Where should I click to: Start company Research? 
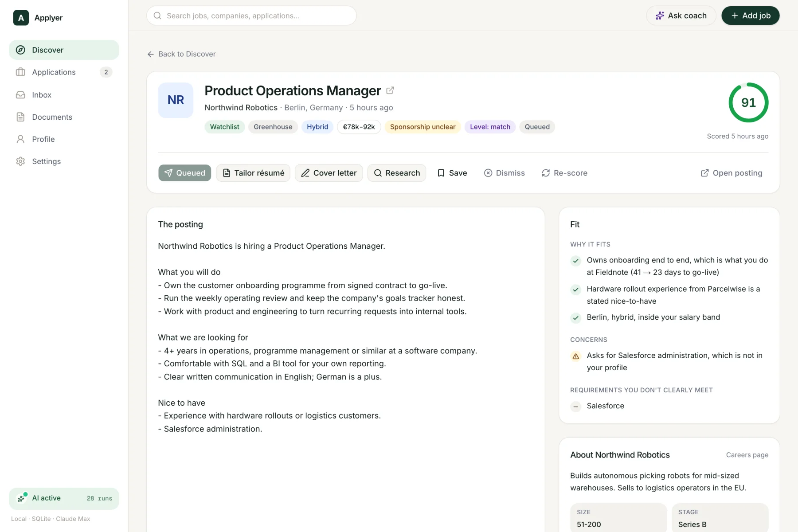pos(397,173)
